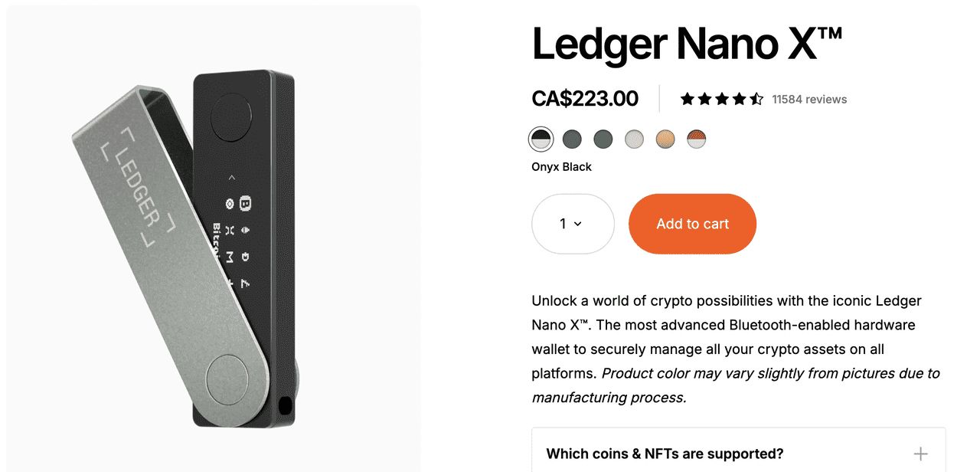The height and width of the screenshot is (472, 980).
Task: Click the first rating star
Action: click(x=687, y=98)
